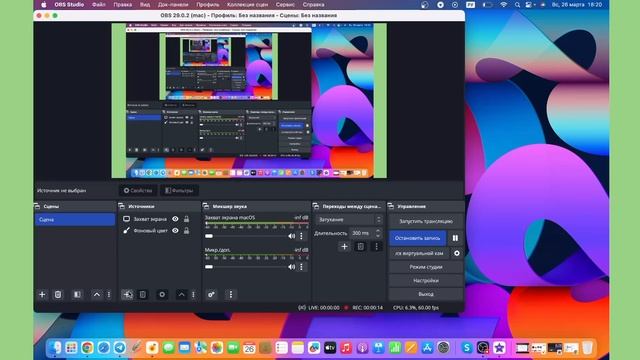The height and width of the screenshot is (360, 640).
Task: Move the scene up with the arrow icon
Action: 97,294
